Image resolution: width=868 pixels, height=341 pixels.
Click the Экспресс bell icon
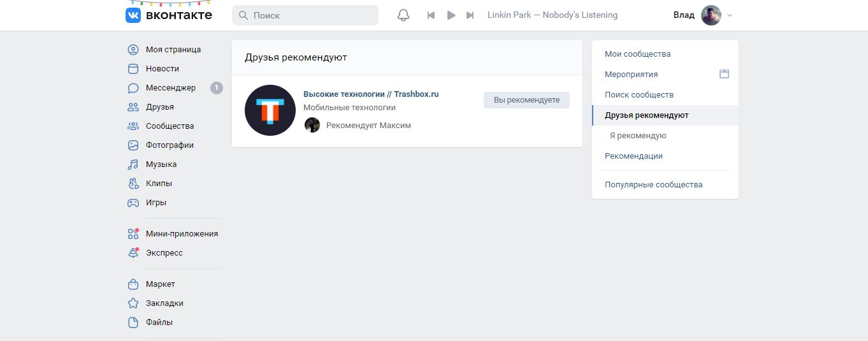133,253
